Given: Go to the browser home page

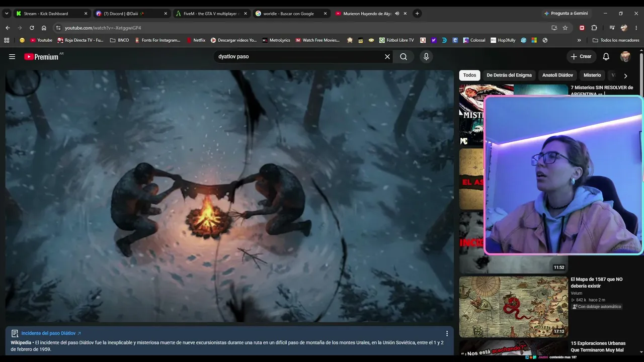Looking at the screenshot, I should pyautogui.click(x=44, y=28).
